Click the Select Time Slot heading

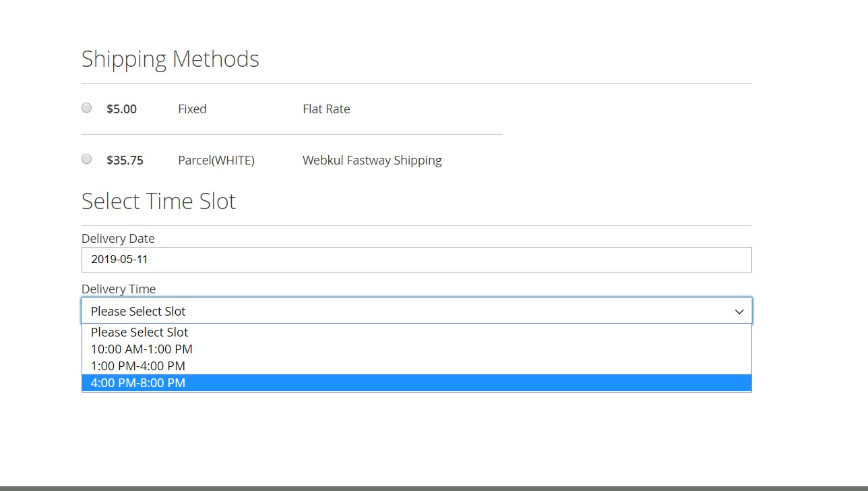click(x=158, y=202)
